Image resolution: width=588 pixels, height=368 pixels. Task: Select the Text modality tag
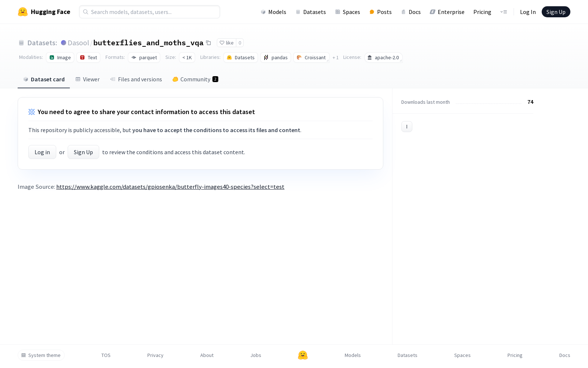(x=89, y=57)
